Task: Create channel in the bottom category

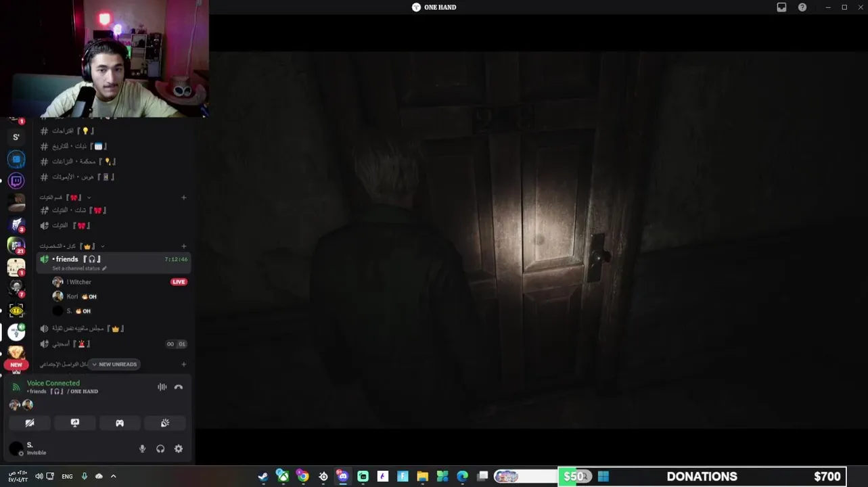Action: (x=184, y=364)
